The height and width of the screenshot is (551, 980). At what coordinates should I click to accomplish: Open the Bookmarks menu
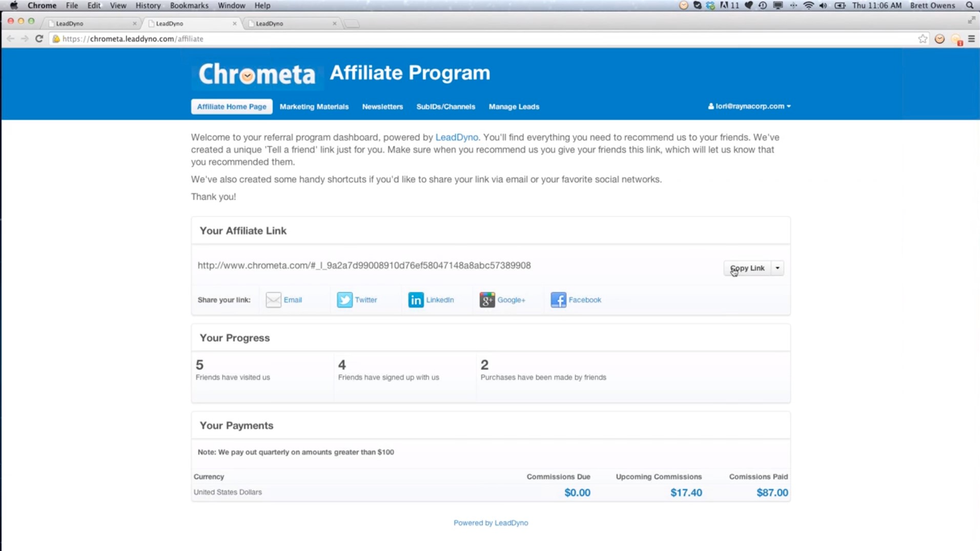tap(189, 6)
